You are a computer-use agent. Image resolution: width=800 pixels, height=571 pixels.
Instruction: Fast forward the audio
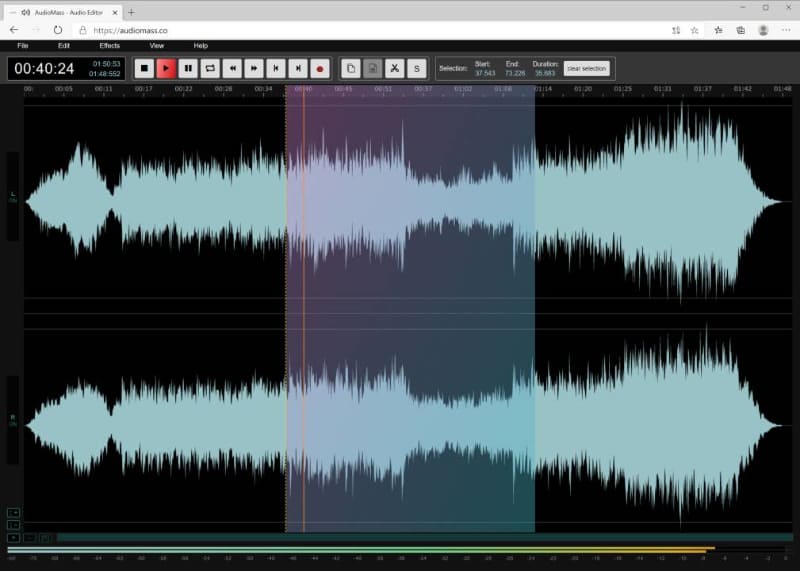click(254, 68)
